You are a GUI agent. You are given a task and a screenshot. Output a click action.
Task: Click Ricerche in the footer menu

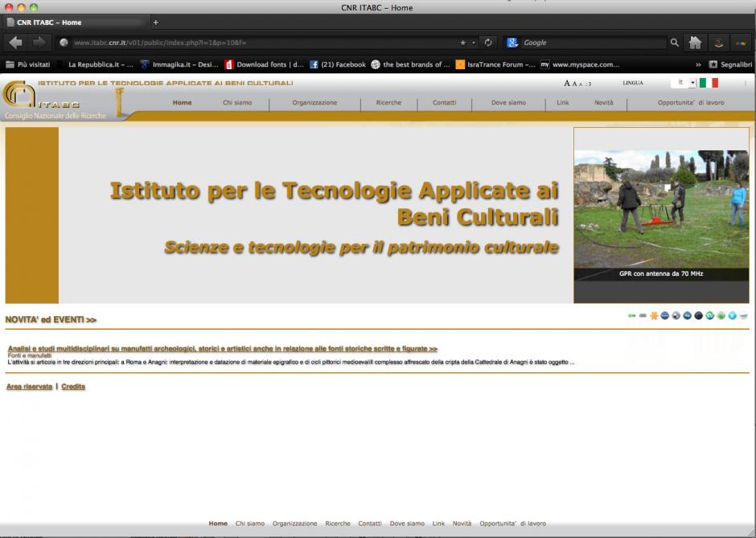click(x=338, y=524)
